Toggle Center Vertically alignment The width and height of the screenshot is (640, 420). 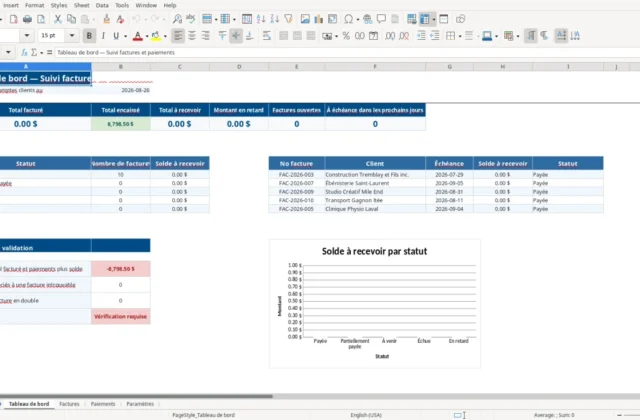point(236,36)
